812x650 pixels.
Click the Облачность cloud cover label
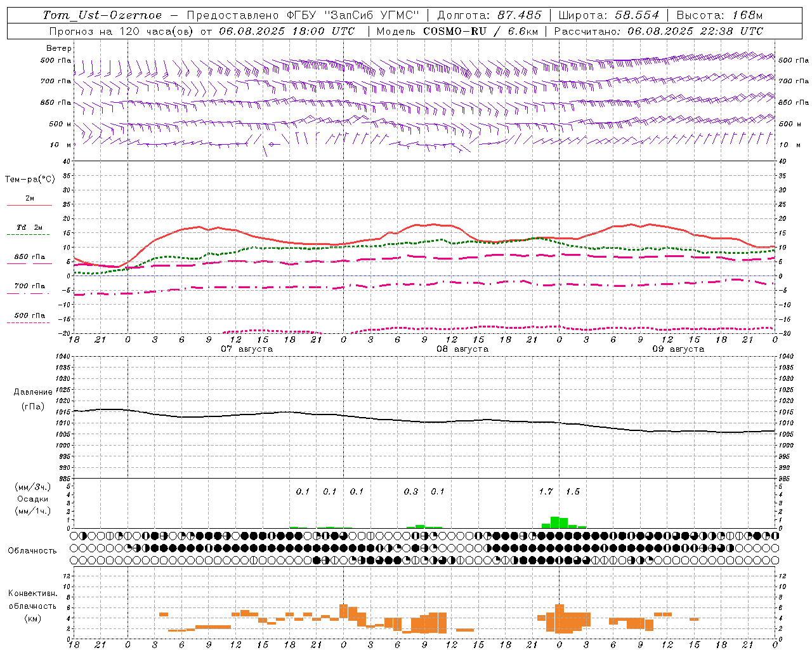32,551
